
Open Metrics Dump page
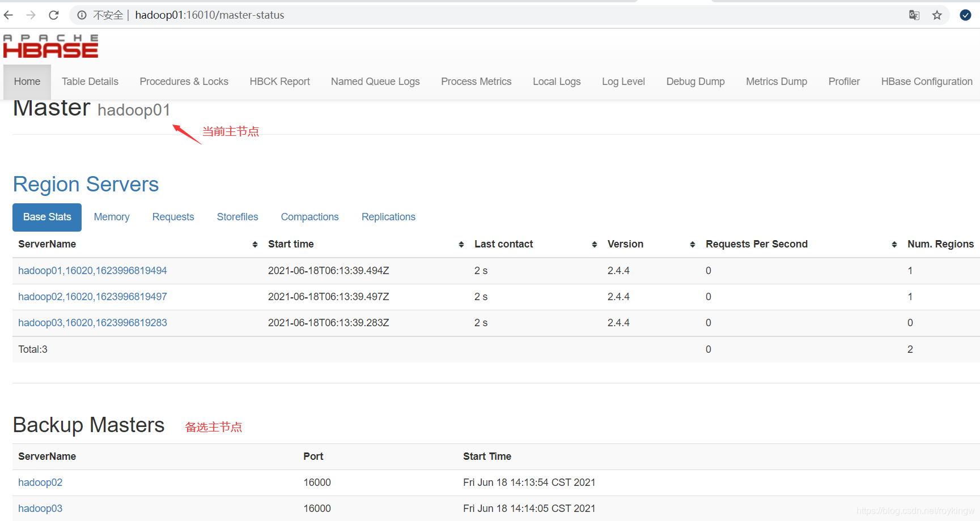(777, 82)
